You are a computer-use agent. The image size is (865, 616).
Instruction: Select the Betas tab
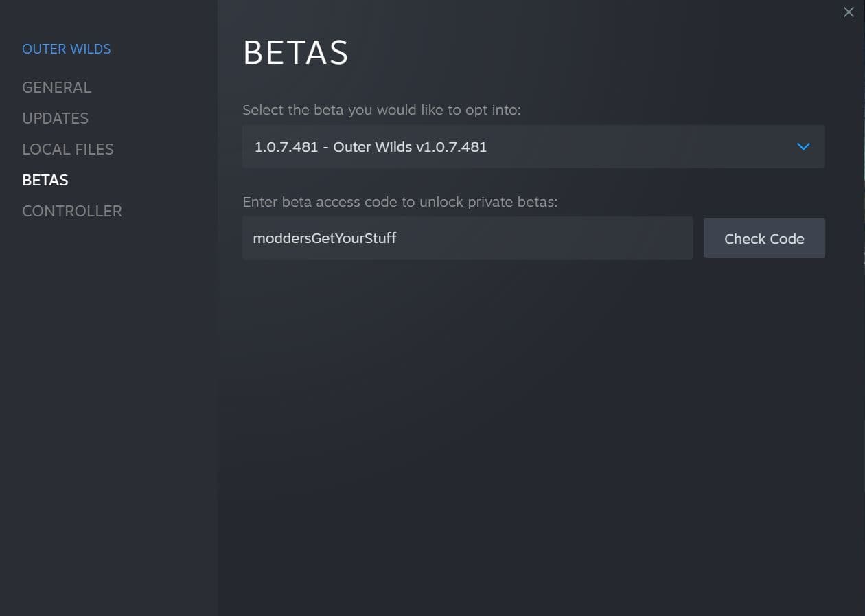click(45, 180)
